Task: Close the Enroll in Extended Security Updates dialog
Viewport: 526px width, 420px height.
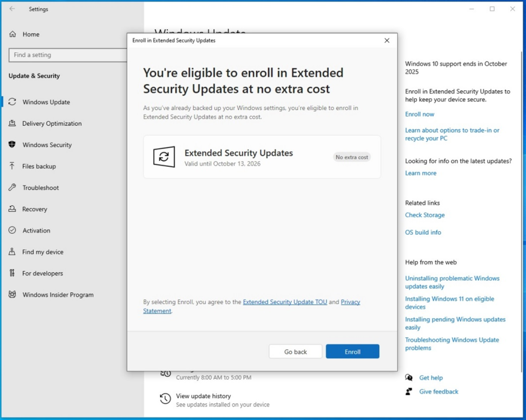Action: tap(387, 40)
